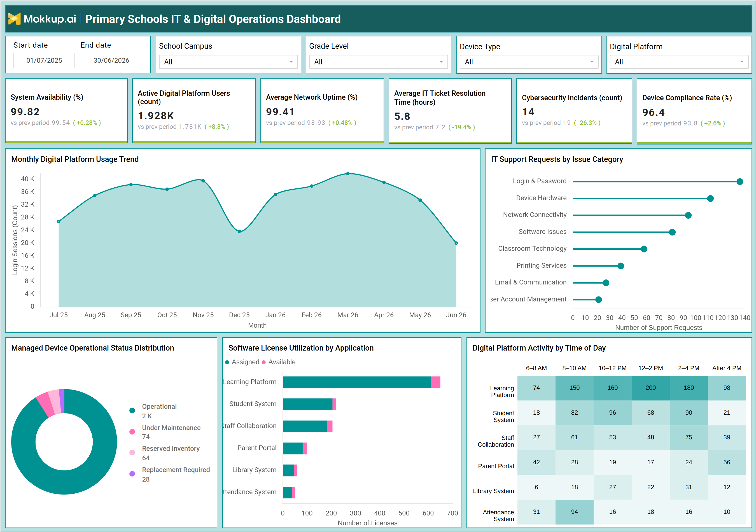Select Average IT Ticket Resolution Time card
Image resolution: width=756 pixels, height=532 pixels.
[x=450, y=111]
